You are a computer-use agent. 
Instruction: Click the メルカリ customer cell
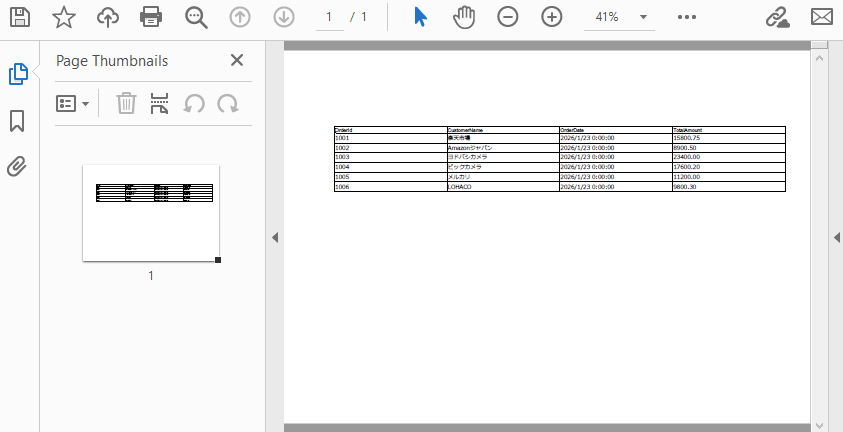point(503,177)
